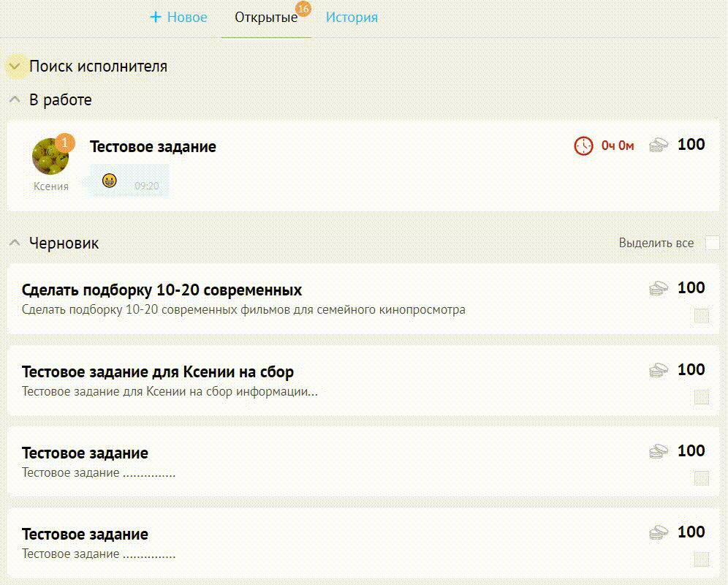
Task: Collapse the Черновик section
Action: (15, 243)
